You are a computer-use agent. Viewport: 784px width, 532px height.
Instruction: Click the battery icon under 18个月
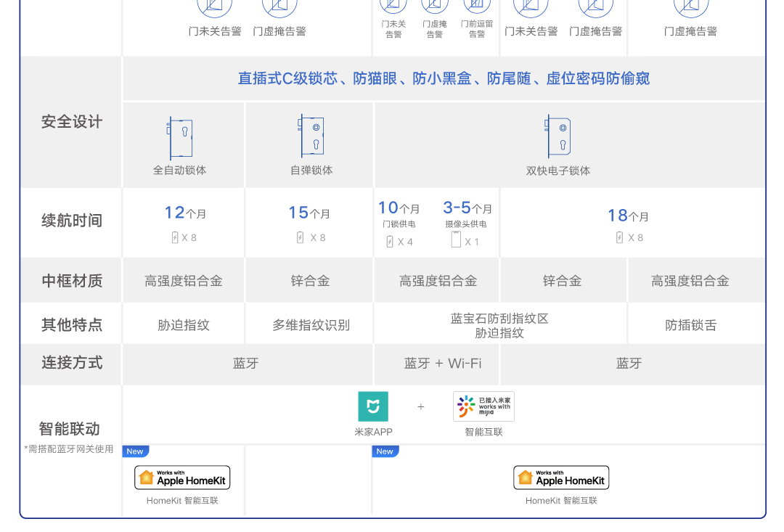(619, 237)
